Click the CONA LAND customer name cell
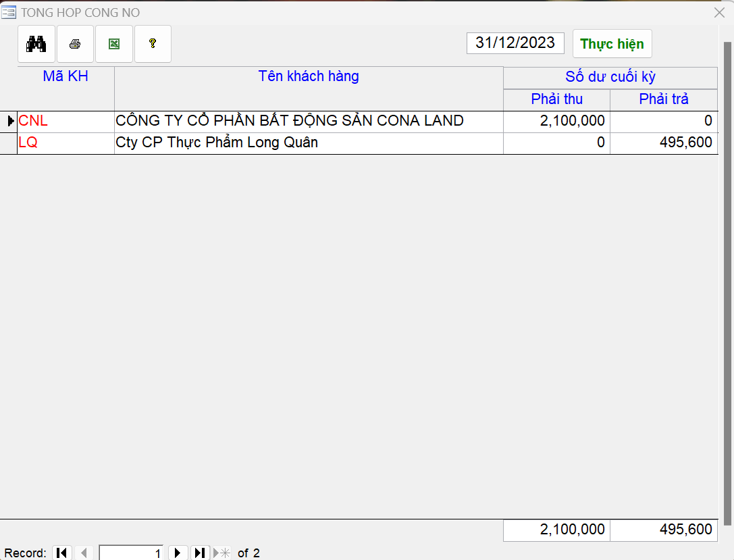The width and height of the screenshot is (734, 560). [309, 122]
